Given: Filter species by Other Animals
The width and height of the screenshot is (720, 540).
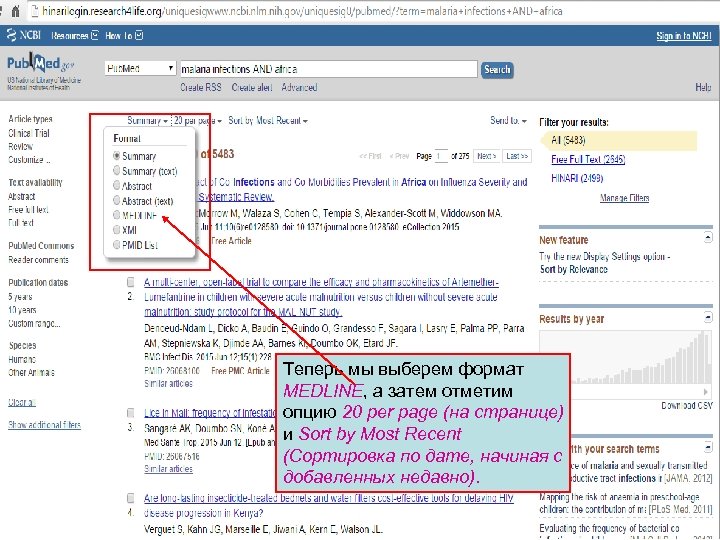Looking at the screenshot, I should click(x=31, y=372).
